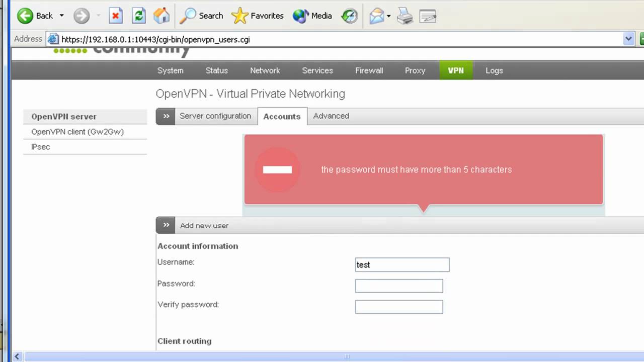The width and height of the screenshot is (644, 362).
Task: Select the Accounts tab
Action: 282,116
